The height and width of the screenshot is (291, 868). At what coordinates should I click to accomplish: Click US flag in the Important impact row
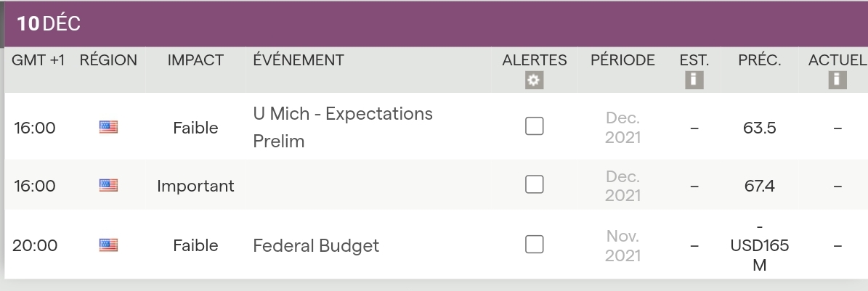(x=108, y=186)
